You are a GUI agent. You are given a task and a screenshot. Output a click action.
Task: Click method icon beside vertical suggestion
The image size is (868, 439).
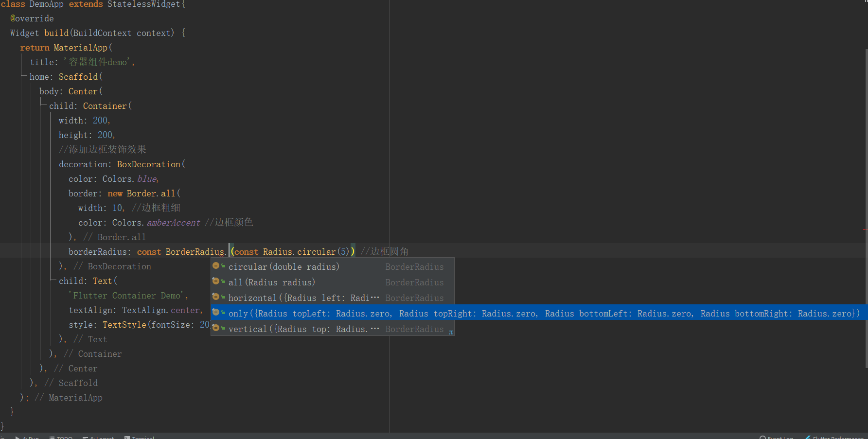point(216,328)
